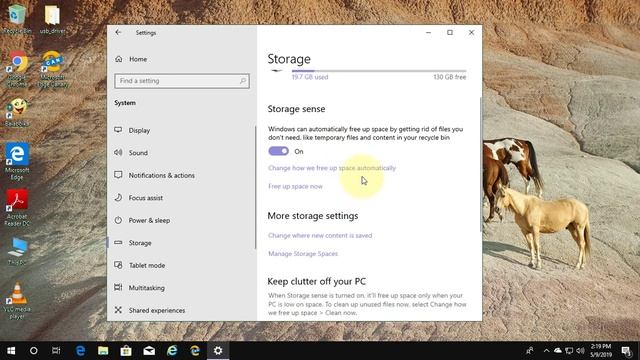Open Mail app from the taskbar

tap(149, 351)
